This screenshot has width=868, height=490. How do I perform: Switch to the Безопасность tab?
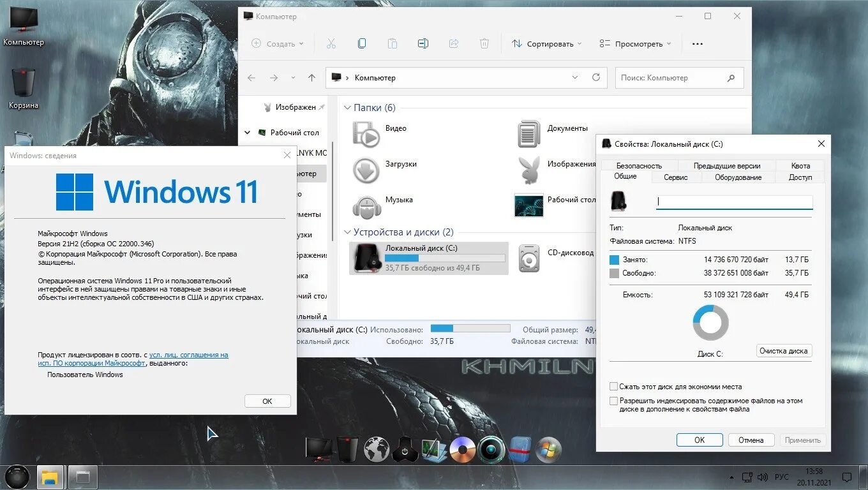(x=639, y=165)
